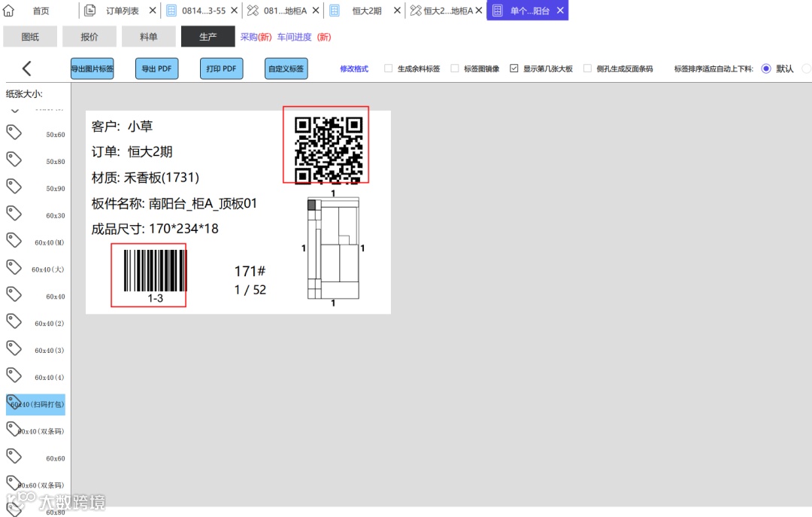Viewport: 812px width, 517px height.
Task: Switch to the 恒大2...地柜A tab
Action: 448,11
